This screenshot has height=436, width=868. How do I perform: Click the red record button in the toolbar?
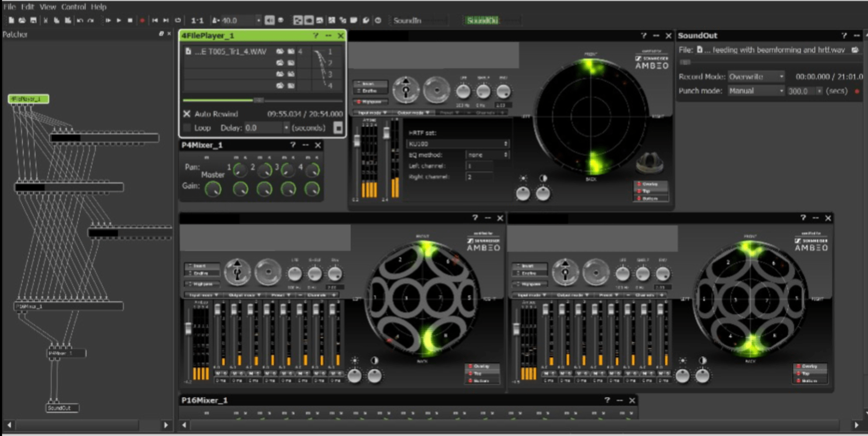[142, 20]
